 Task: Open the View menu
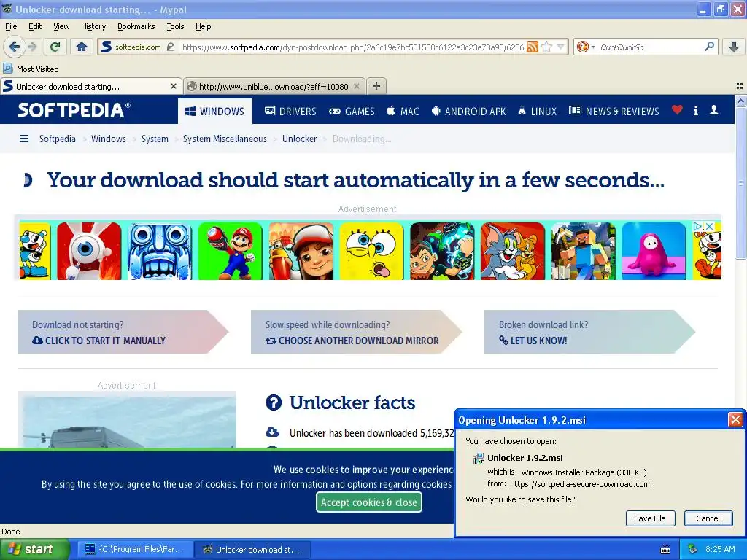point(61,26)
